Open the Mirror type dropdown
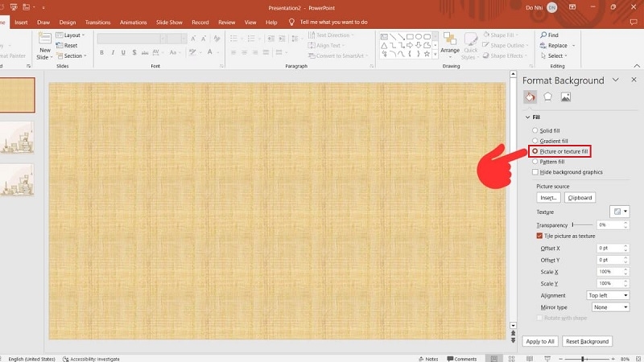The width and height of the screenshot is (644, 362). (x=610, y=307)
